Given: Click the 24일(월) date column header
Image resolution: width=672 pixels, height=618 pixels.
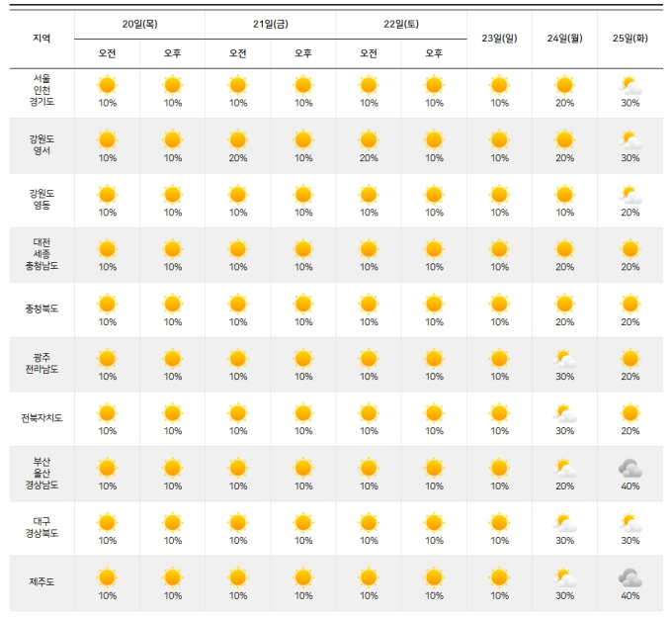Looking at the screenshot, I should 564,39.
